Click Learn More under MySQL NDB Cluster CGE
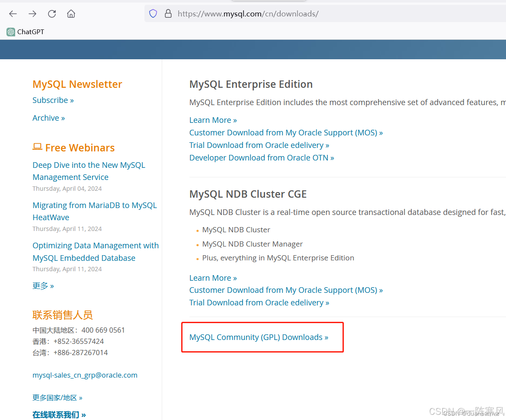 click(x=213, y=278)
